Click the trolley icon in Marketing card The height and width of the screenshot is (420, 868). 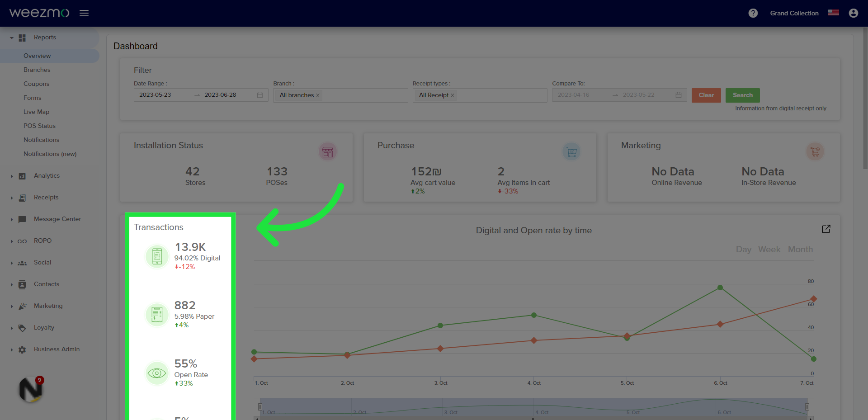tap(815, 152)
